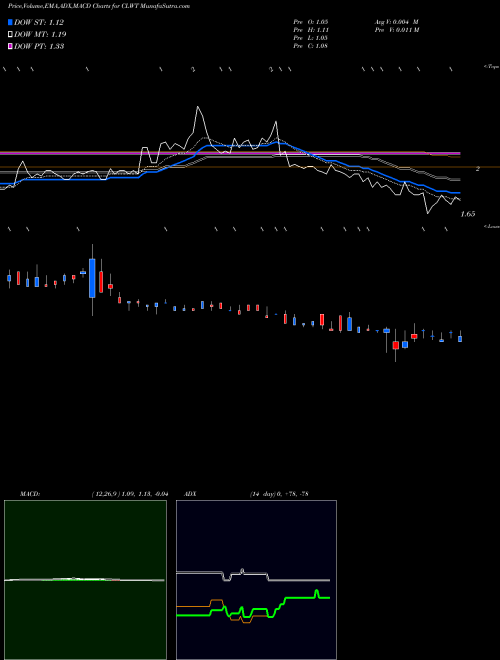Click the highest white line peak in EMA chart
Screen dimensions: 500x660
click(198, 107)
